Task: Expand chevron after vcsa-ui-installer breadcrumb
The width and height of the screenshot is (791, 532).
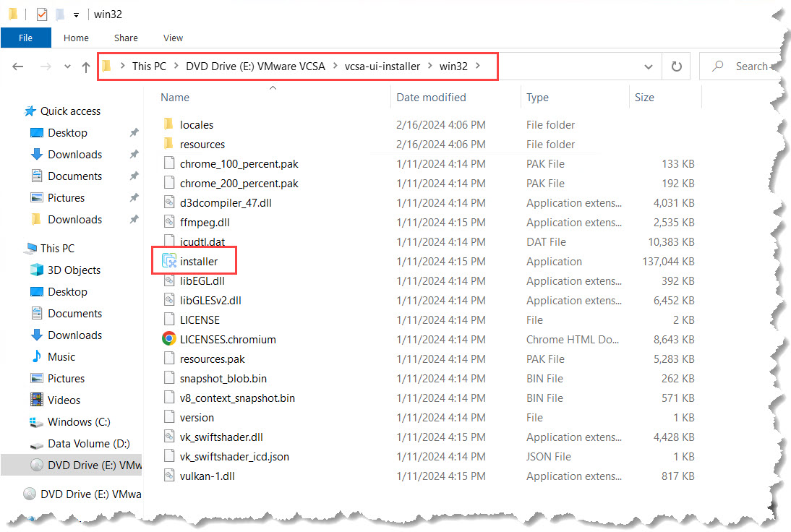Action: [x=430, y=66]
